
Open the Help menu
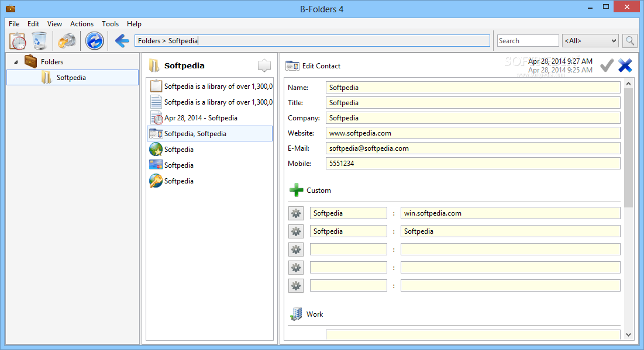[x=134, y=24]
